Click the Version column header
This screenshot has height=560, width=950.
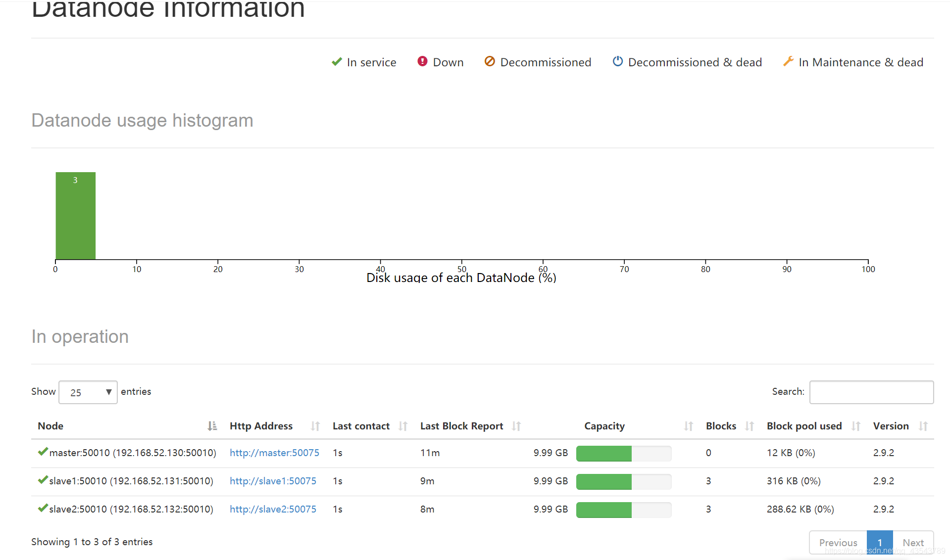[x=891, y=426]
